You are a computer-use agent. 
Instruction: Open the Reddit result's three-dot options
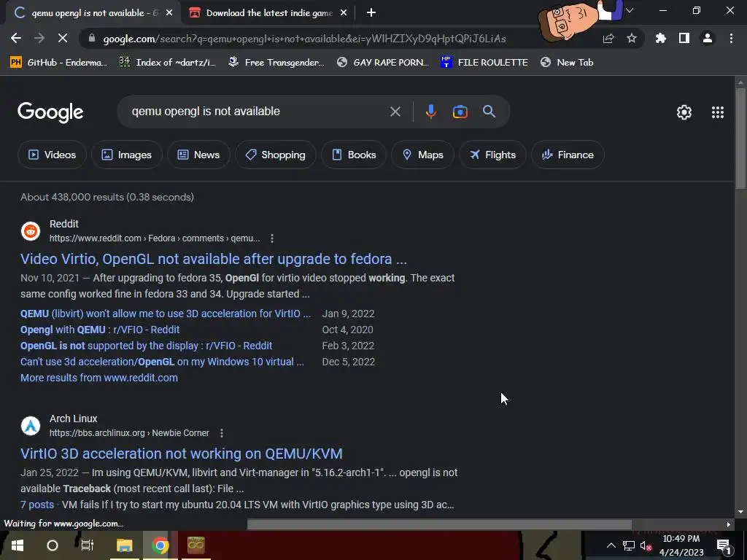pos(272,238)
